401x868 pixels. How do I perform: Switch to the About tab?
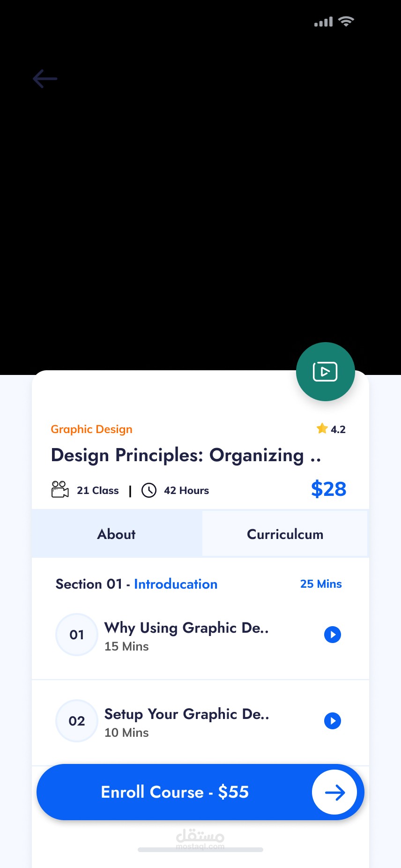coord(117,534)
